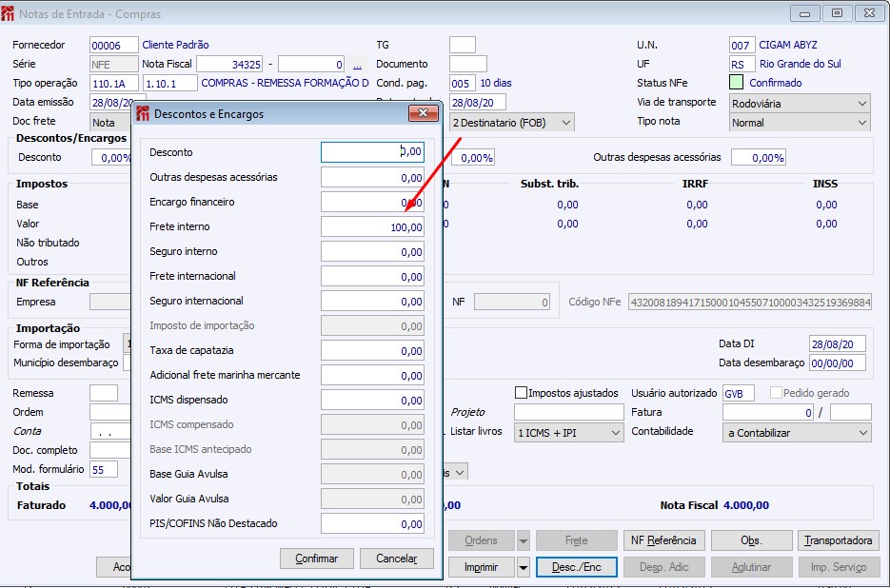Click Adicional frete marinha mercante field
Viewport: 890px width, 588px height.
click(372, 375)
